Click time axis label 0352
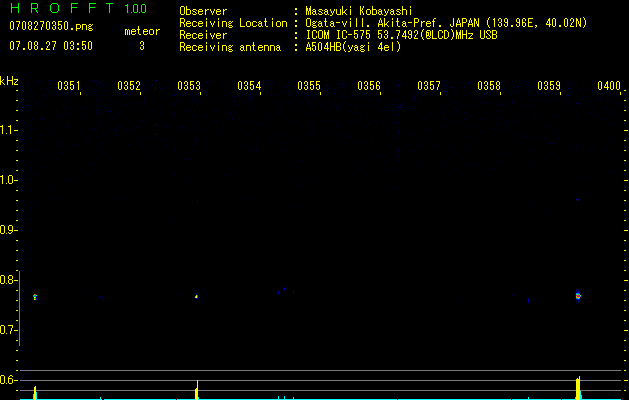 click(x=129, y=86)
